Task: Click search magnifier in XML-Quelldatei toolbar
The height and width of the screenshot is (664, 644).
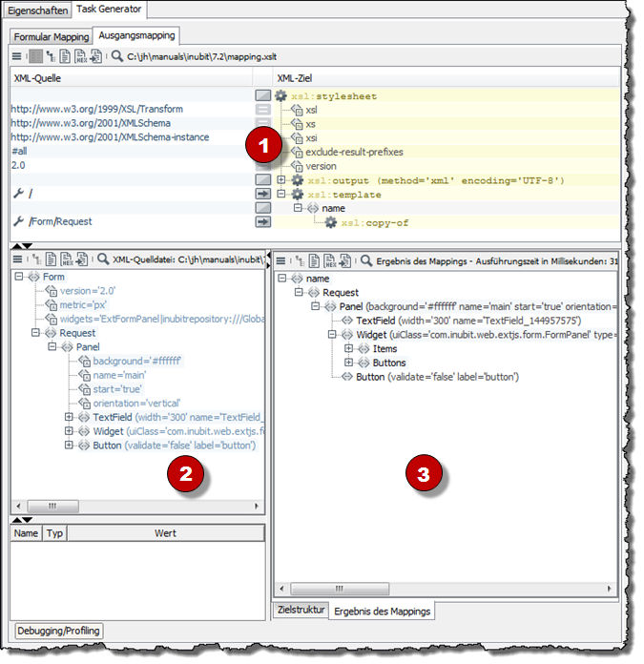Action: (x=103, y=259)
